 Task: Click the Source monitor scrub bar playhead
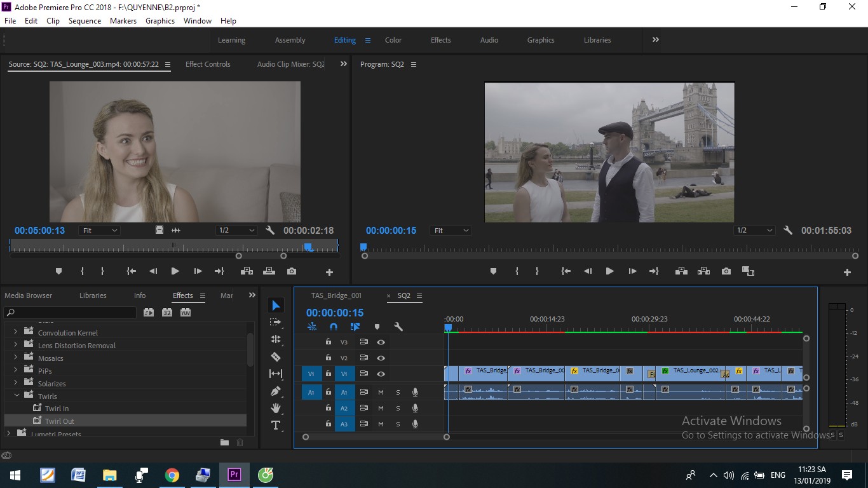pyautogui.click(x=308, y=247)
